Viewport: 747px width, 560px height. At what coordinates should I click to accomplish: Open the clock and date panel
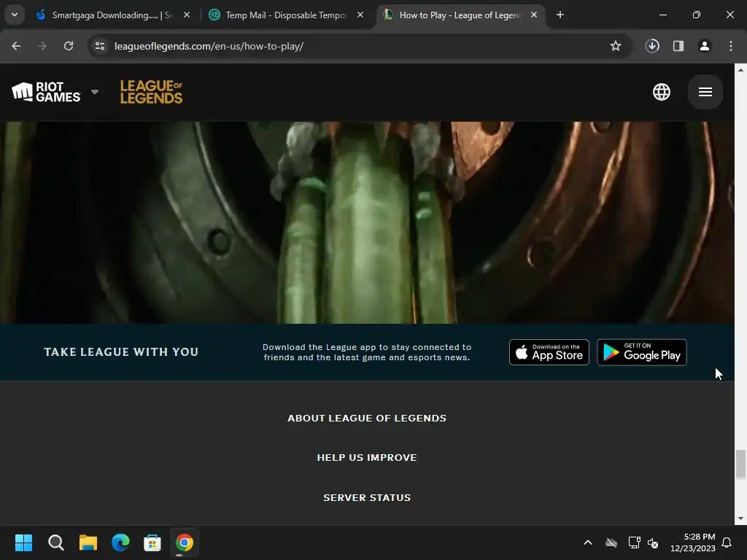[693, 542]
